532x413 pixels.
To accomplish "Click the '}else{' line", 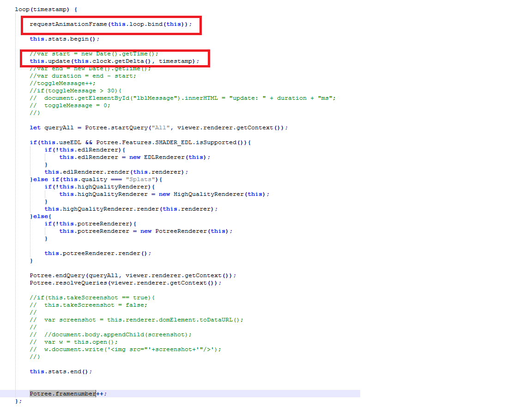I will pos(40,217).
